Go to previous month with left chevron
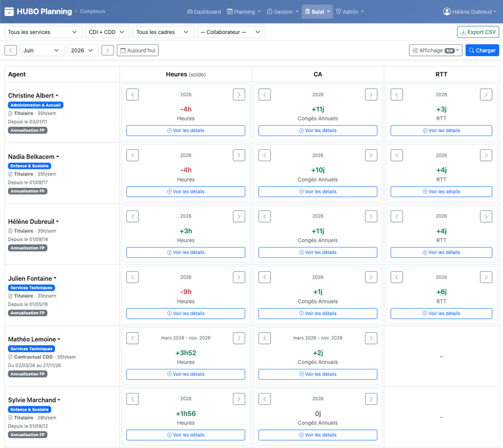The height and width of the screenshot is (448, 503). click(11, 51)
